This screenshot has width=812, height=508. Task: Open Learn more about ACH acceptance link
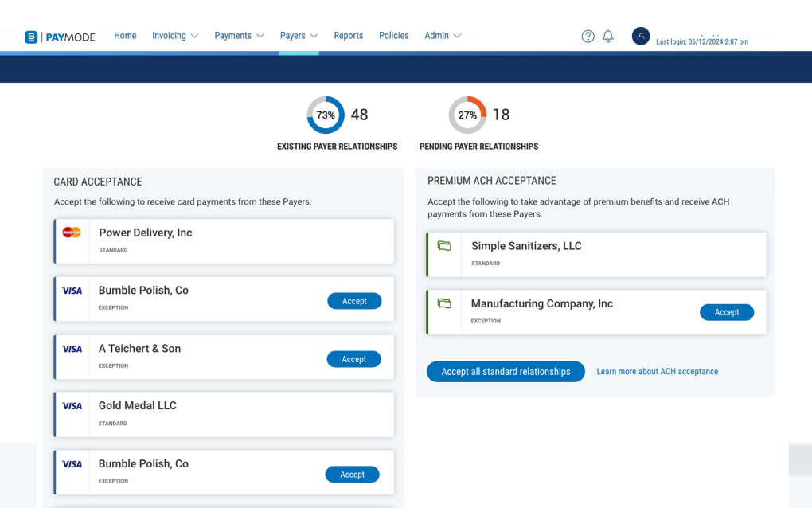click(x=657, y=371)
